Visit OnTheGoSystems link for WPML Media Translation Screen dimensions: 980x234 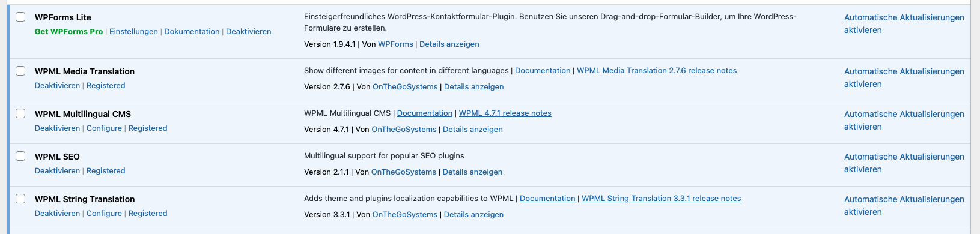405,86
